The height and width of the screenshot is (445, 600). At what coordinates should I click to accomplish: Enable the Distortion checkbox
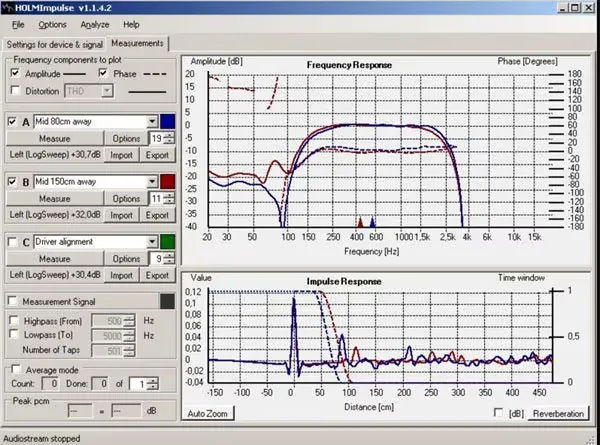click(15, 90)
